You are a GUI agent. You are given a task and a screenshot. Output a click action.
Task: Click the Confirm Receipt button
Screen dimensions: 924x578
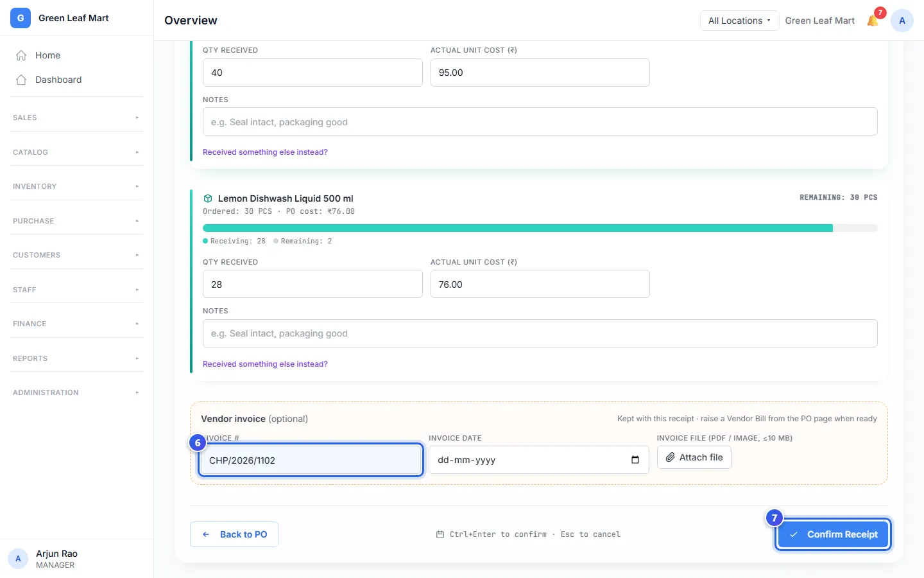tap(833, 534)
